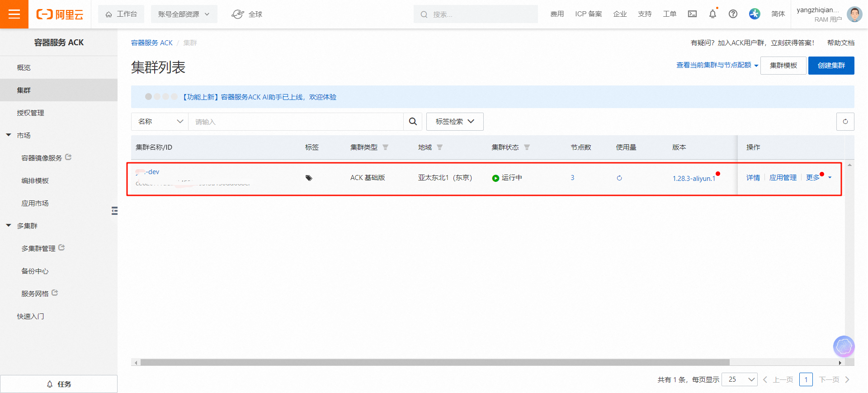Open the Cloud Shell terminal icon

tap(692, 14)
